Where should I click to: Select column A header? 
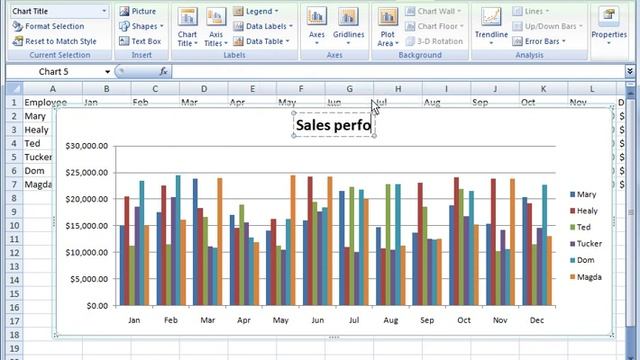[53, 89]
